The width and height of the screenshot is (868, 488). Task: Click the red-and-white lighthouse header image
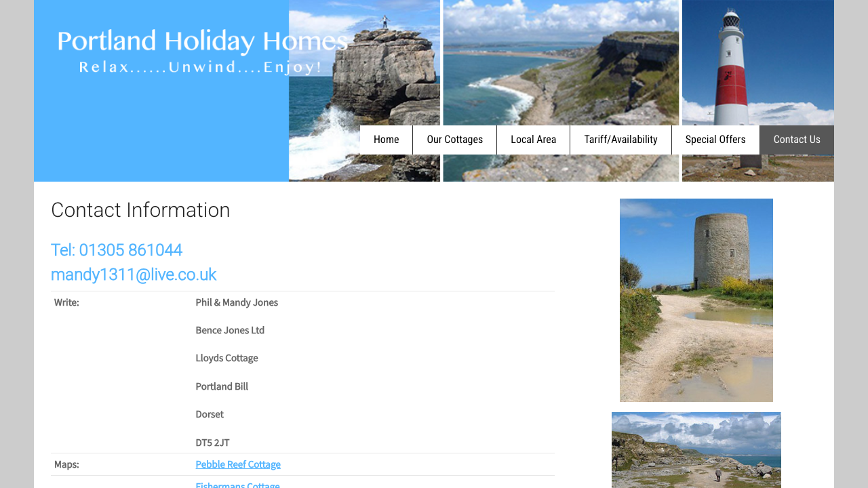pyautogui.click(x=758, y=61)
